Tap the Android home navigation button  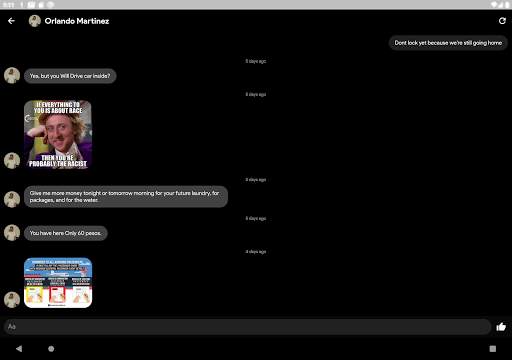[51, 349]
